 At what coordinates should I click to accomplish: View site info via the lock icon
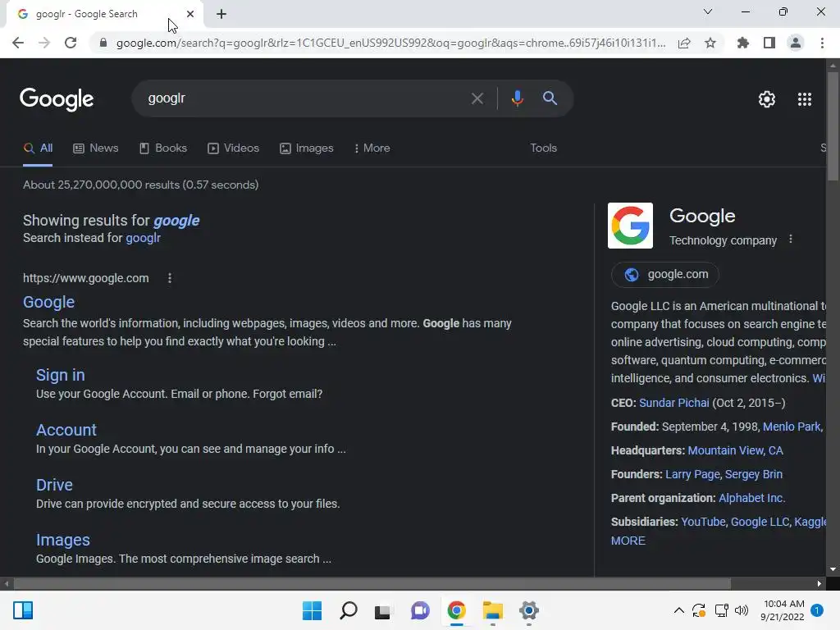103,43
